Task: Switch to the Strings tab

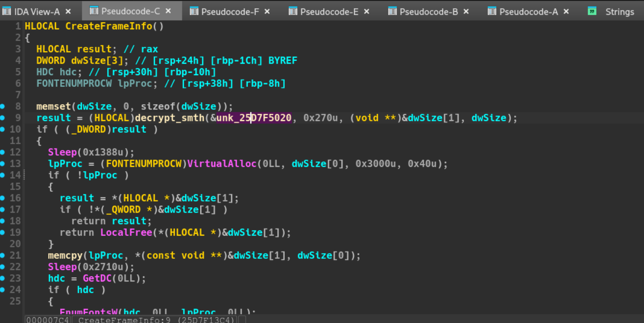Action: (619, 12)
